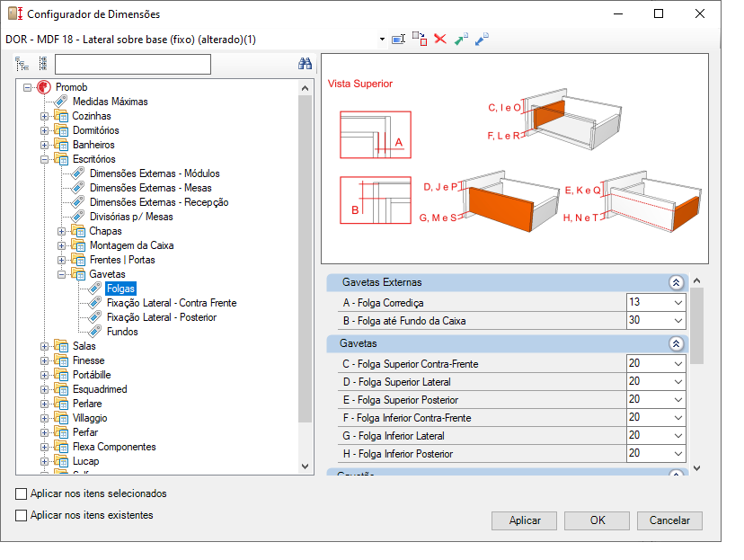Delete configuration with the red X icon
Image resolution: width=744 pixels, height=560 pixels.
click(440, 39)
